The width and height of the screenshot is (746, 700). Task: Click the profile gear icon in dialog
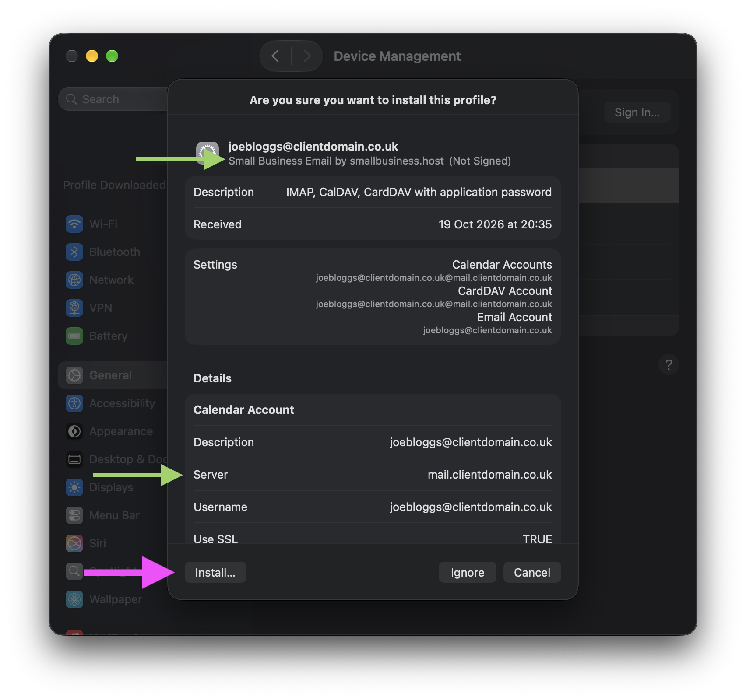pos(208,153)
